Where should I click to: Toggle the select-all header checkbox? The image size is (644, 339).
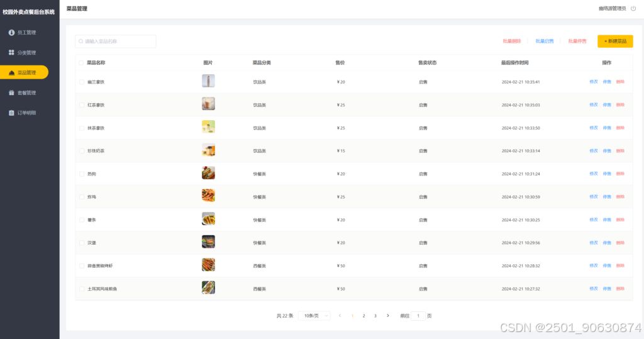[81, 63]
